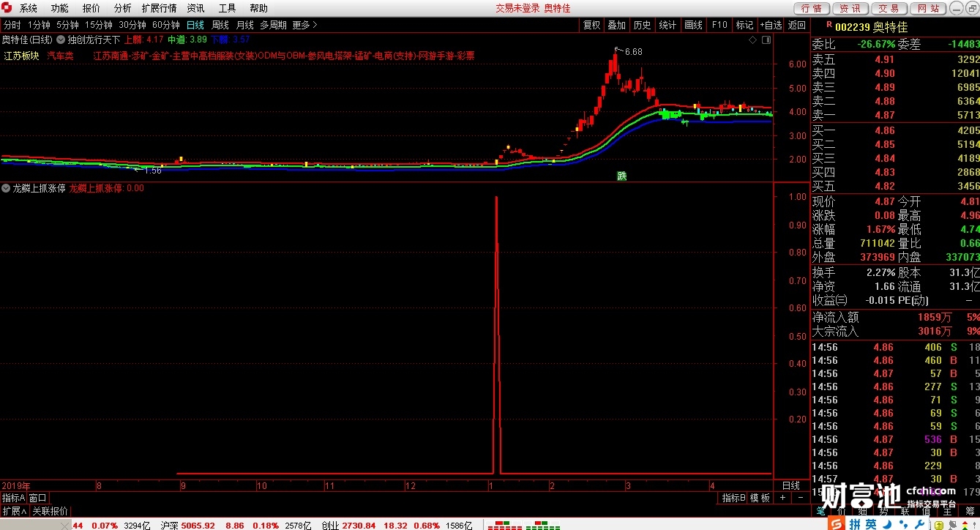Click the round indicator arrow icon beside 独创龙行天下
The width and height of the screenshot is (980, 530).
coord(61,40)
